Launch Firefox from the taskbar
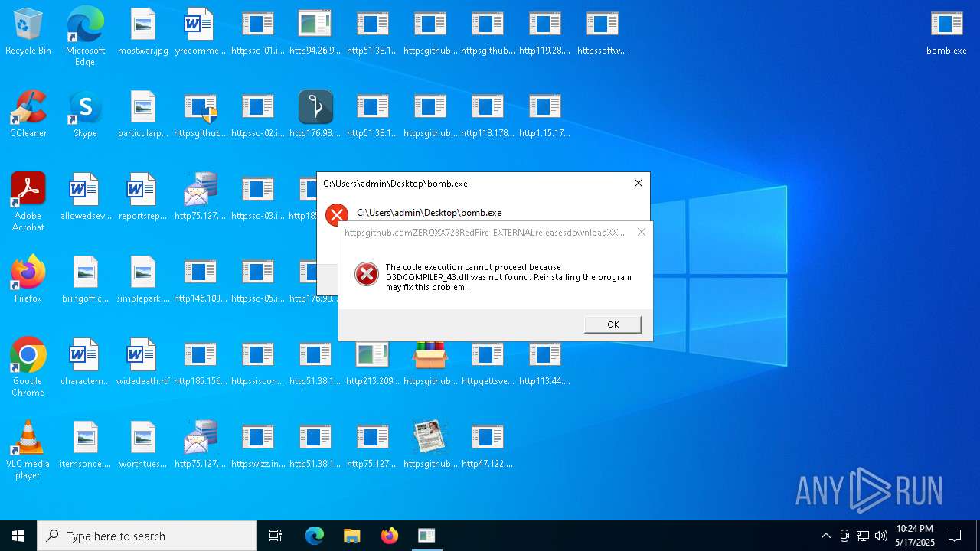Screen dimensions: 980x551 pyautogui.click(x=390, y=536)
